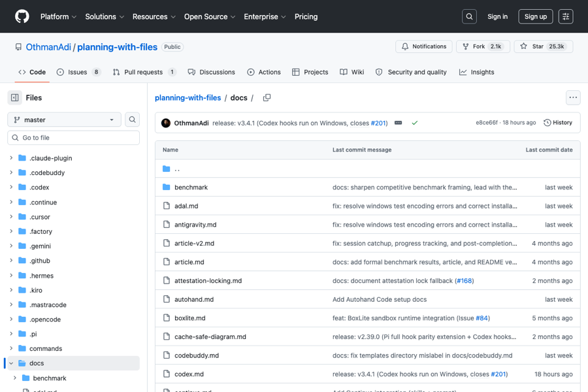Open the search magnifier in header
Viewport: 588px width, 392px height.
click(469, 16)
